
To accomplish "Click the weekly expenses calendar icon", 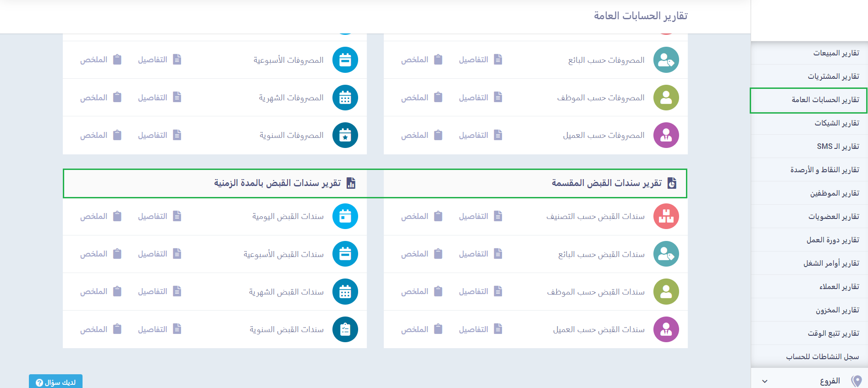I will coord(345,60).
